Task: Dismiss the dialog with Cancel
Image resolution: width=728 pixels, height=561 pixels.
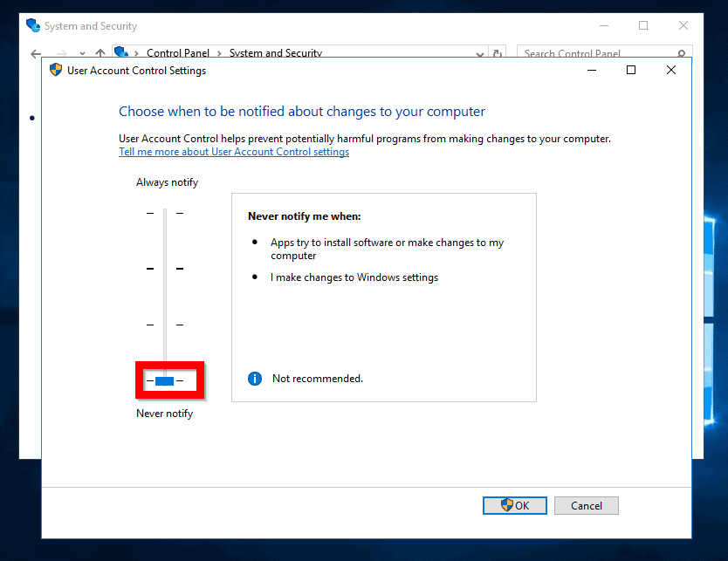Action: (x=586, y=505)
